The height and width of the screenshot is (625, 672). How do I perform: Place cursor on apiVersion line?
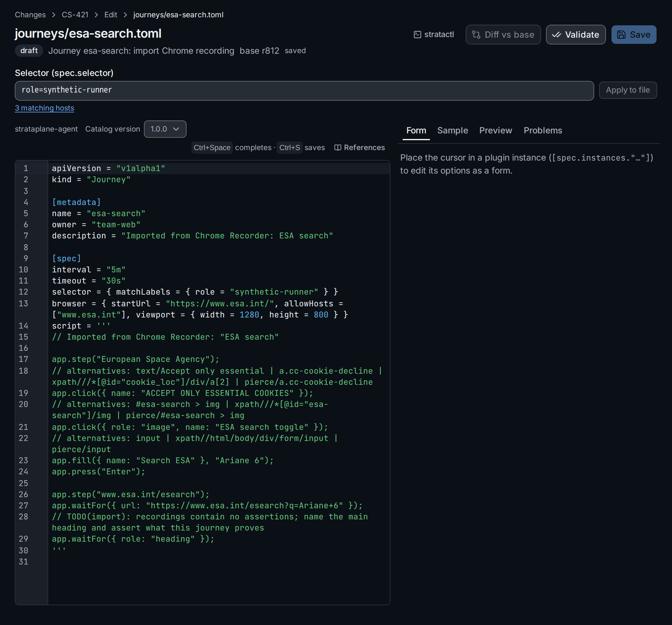point(108,168)
